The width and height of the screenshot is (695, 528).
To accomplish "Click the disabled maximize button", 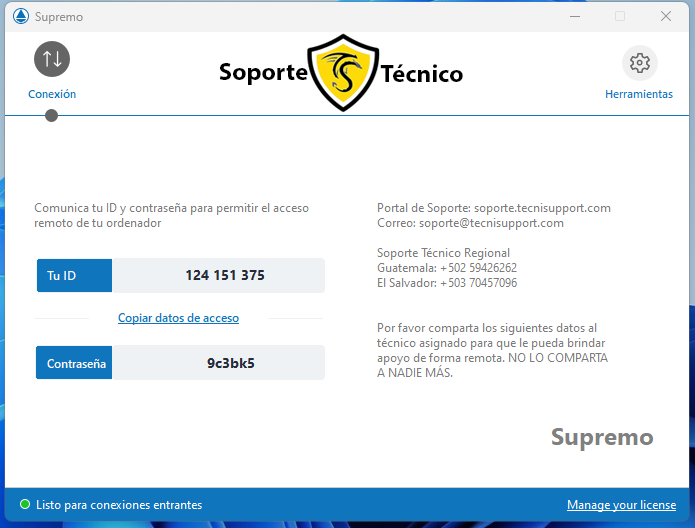I will coord(620,16).
